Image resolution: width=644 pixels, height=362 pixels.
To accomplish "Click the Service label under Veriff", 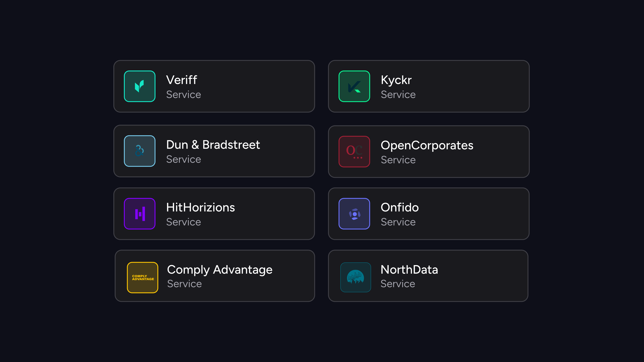I will tap(183, 94).
